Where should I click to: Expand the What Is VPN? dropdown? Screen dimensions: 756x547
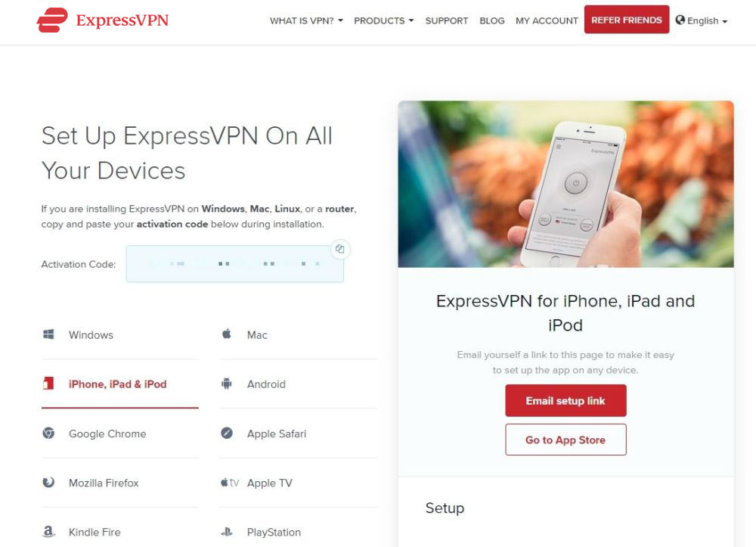[x=306, y=20]
